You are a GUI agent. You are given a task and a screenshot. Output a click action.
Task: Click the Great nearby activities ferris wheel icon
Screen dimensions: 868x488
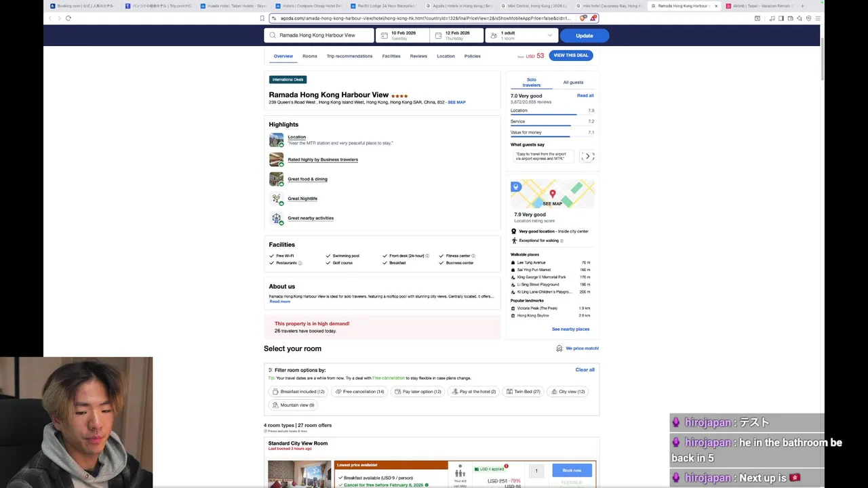pos(276,218)
